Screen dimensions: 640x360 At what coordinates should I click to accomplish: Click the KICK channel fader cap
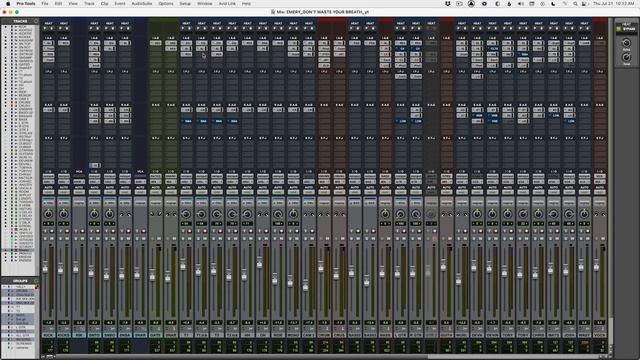(45, 268)
